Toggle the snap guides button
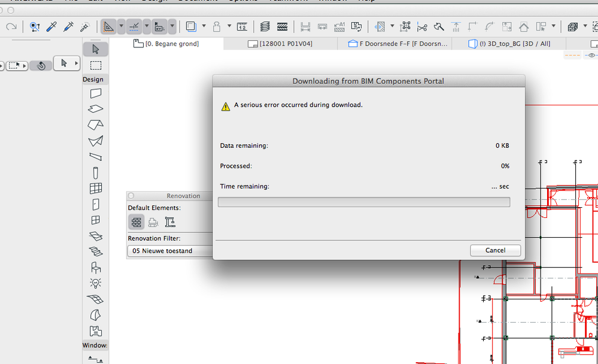 pos(134,27)
